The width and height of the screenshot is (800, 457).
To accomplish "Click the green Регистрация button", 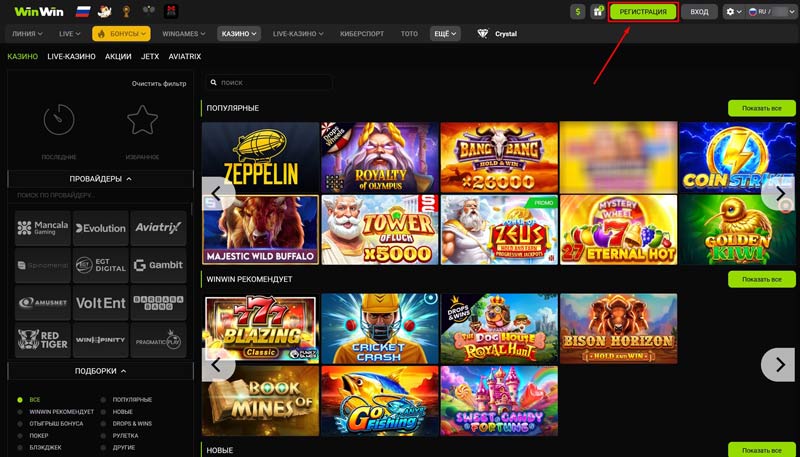I will (643, 12).
